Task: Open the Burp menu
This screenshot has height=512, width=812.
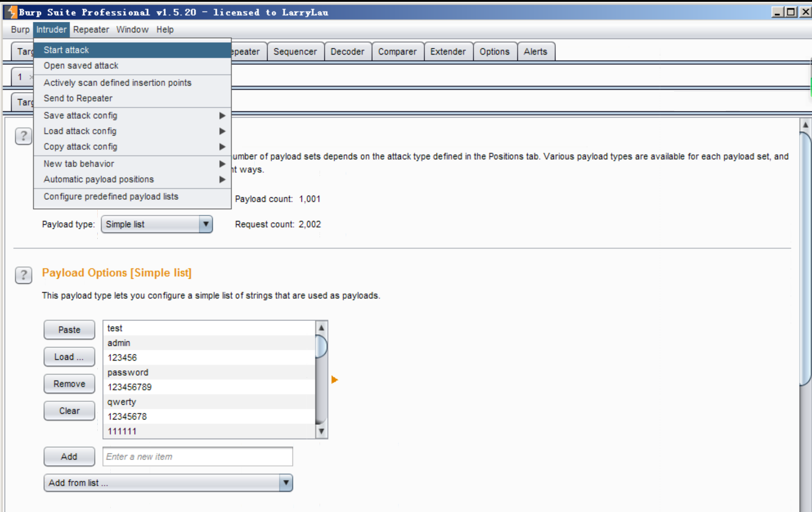Action: [20, 30]
